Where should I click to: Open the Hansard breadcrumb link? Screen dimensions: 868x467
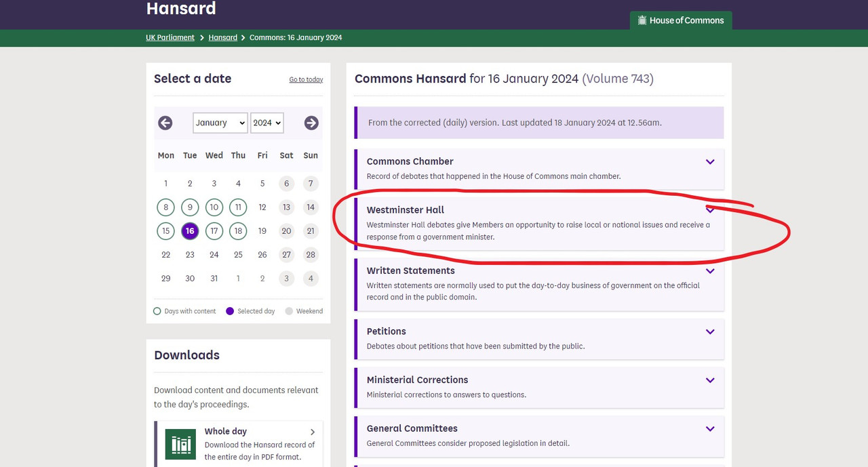(223, 37)
